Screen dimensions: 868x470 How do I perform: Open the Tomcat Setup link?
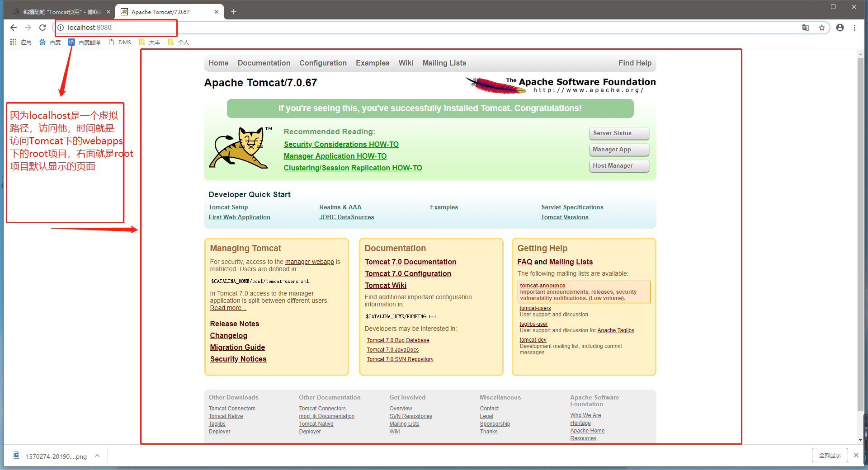pyautogui.click(x=228, y=207)
